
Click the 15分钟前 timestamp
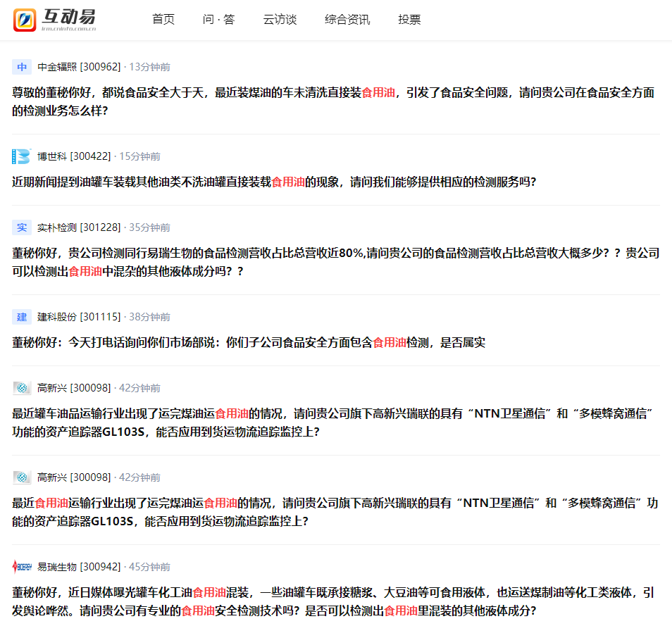click(139, 156)
